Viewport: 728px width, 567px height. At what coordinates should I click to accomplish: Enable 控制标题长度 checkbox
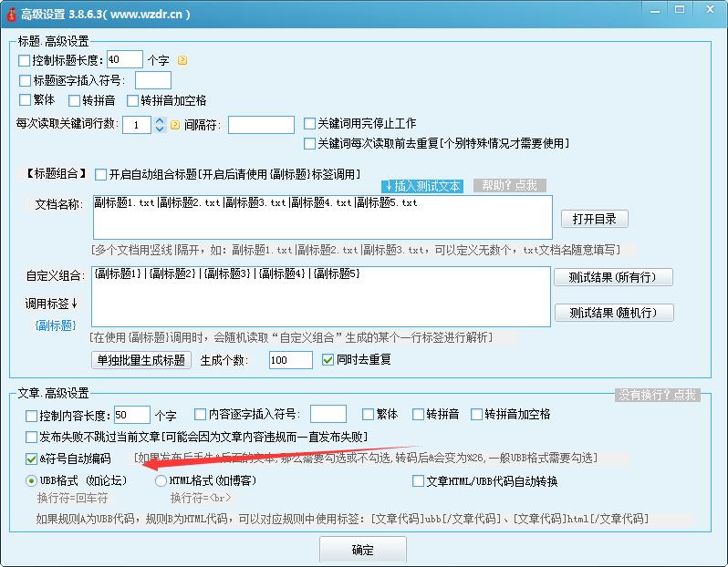pos(24,60)
